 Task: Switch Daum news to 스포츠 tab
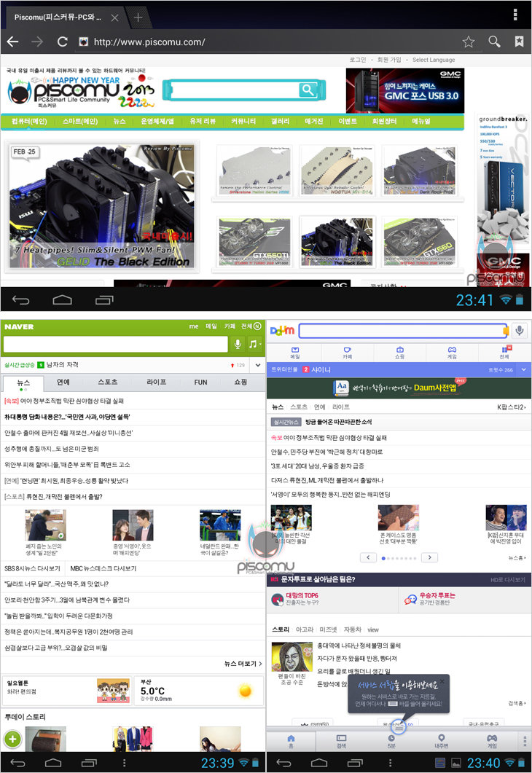pos(298,407)
